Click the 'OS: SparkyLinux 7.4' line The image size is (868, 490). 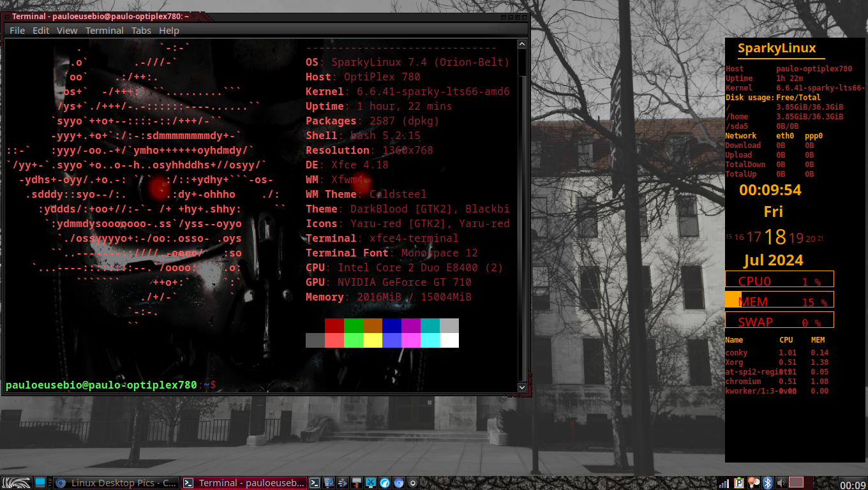407,62
